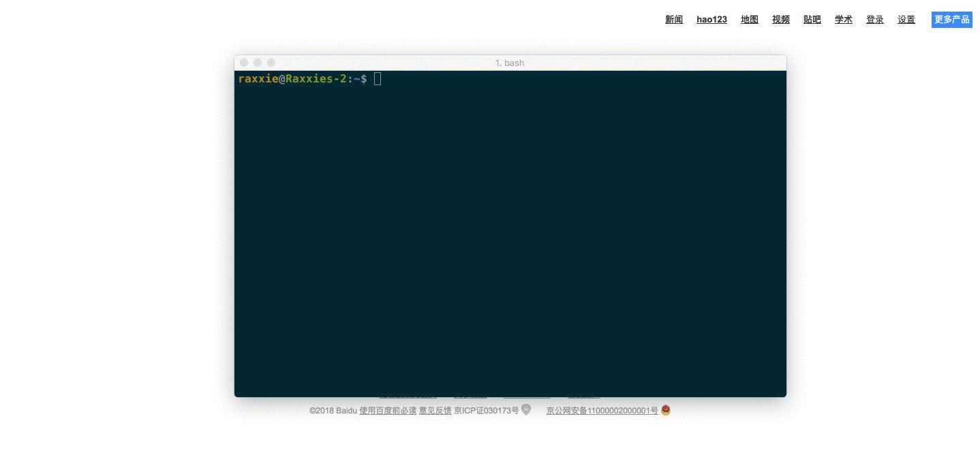The height and width of the screenshot is (453, 980).
Task: Open the hao123 link
Action: click(x=711, y=19)
